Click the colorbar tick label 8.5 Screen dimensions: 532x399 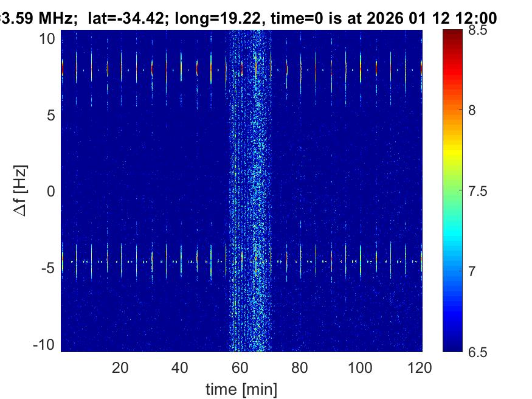[478, 31]
